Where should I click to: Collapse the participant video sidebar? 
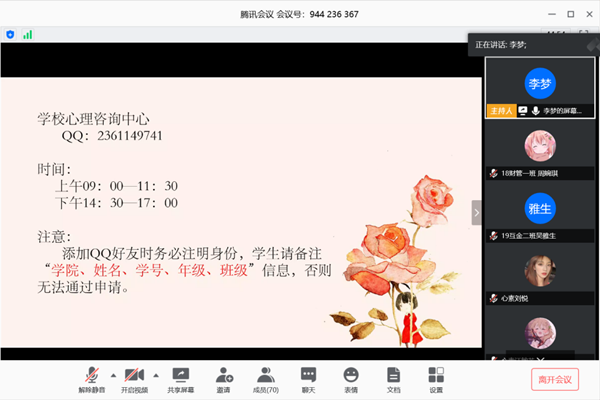[476, 212]
